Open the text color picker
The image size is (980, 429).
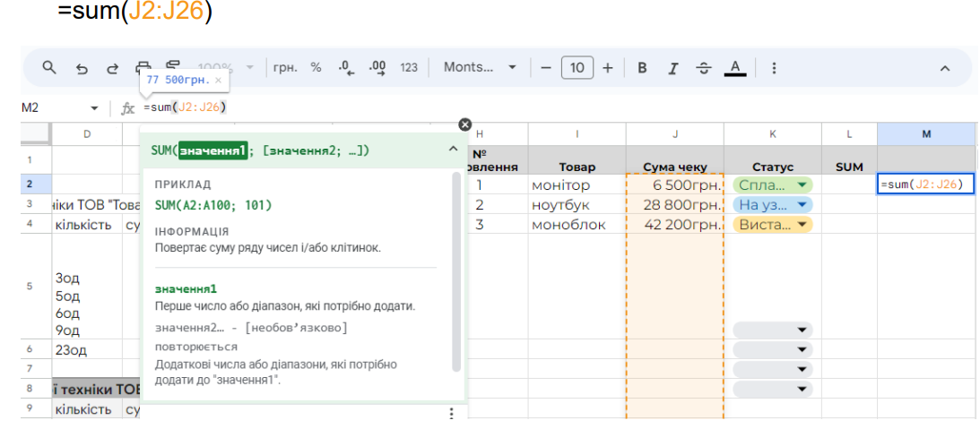735,68
